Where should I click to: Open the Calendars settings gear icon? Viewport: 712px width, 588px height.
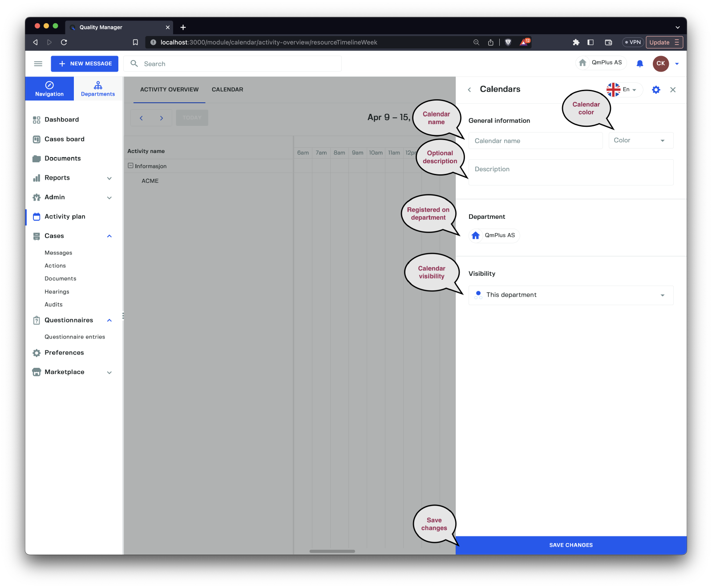point(656,90)
